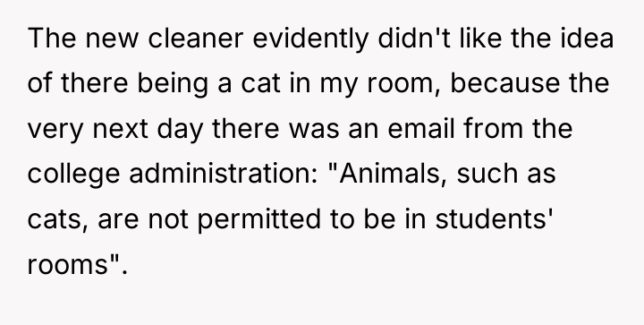This screenshot has height=325, width=644.
Task: Click the word "didn't"
Action: 413,38
